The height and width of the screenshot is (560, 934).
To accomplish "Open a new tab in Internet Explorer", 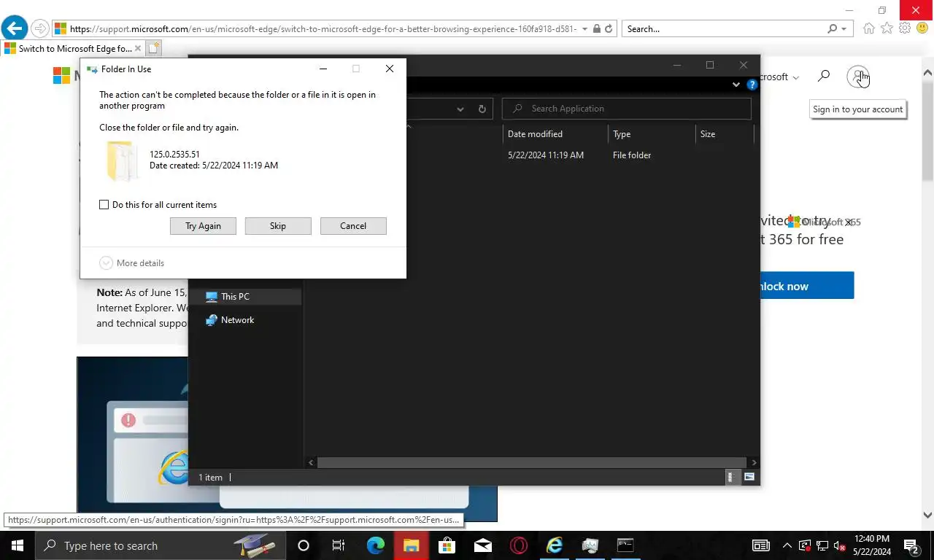I will click(153, 49).
